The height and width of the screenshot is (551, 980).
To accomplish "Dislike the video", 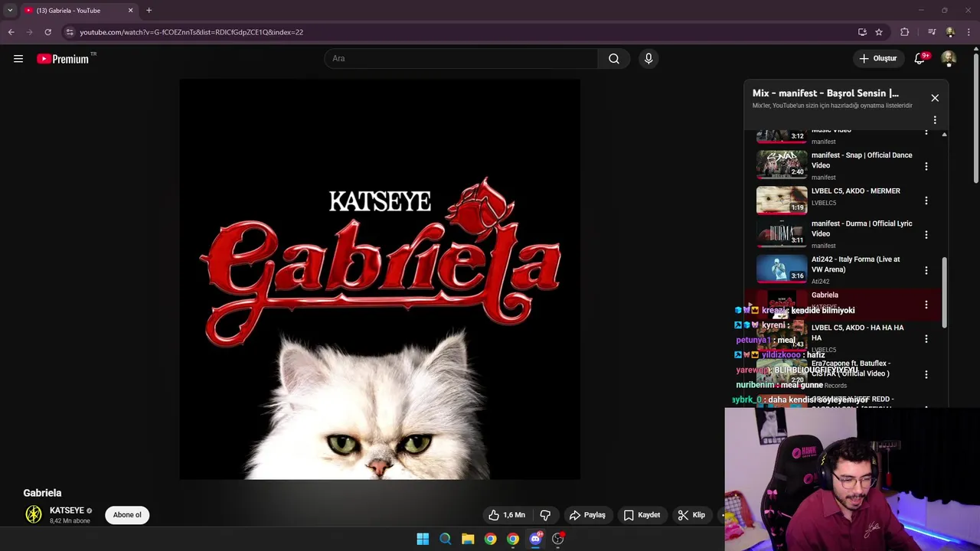I will pyautogui.click(x=545, y=515).
